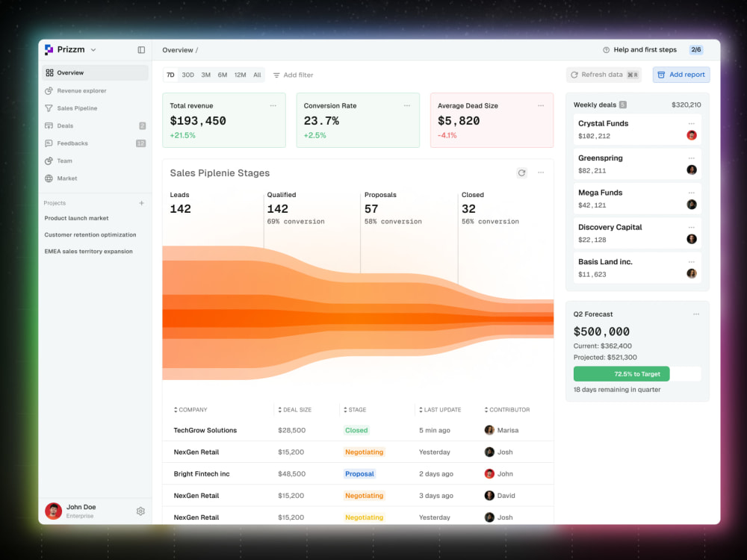This screenshot has height=560, width=747.
Task: Open the Team sidebar item
Action: [x=96, y=161]
